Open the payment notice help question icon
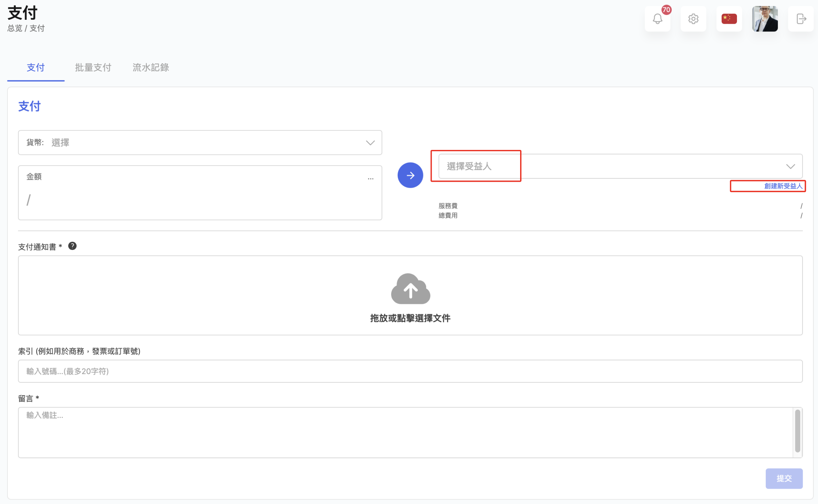The image size is (818, 504). (x=72, y=246)
